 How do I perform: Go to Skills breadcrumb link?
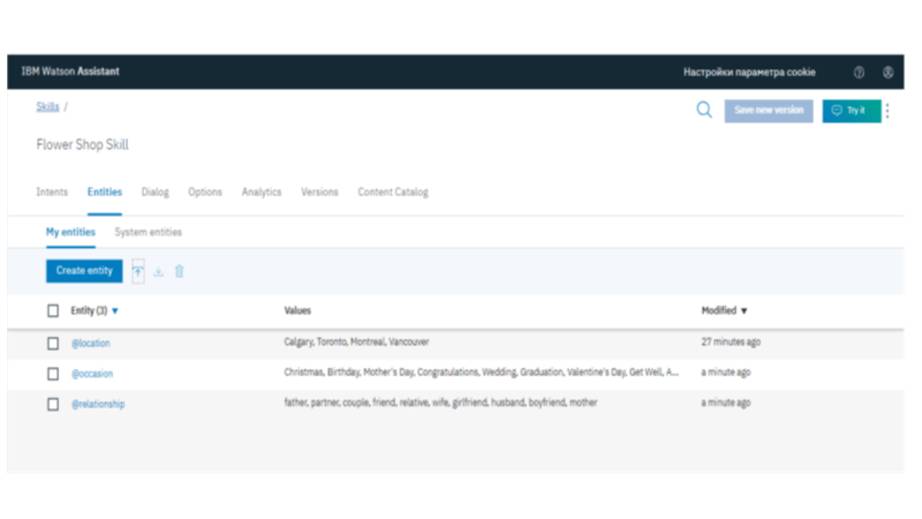[x=47, y=107]
